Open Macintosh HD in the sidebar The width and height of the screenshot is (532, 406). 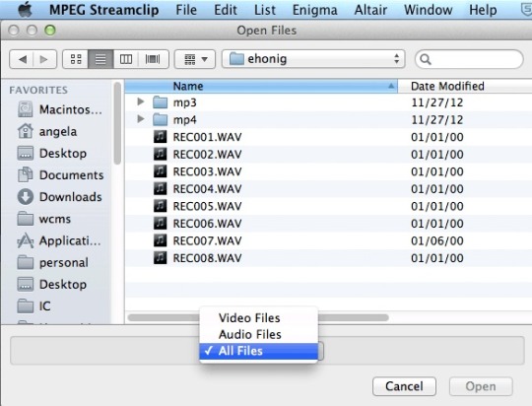pyautogui.click(x=60, y=109)
